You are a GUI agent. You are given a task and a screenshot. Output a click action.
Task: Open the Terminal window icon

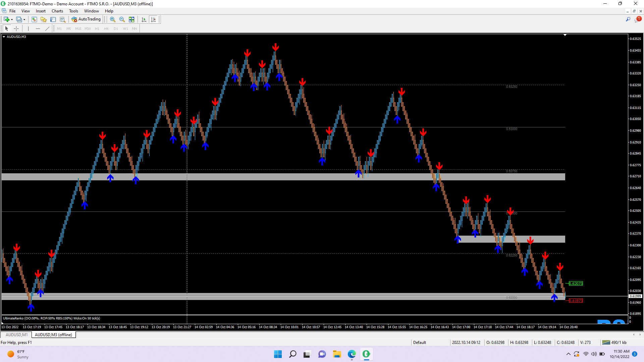pos(53,19)
